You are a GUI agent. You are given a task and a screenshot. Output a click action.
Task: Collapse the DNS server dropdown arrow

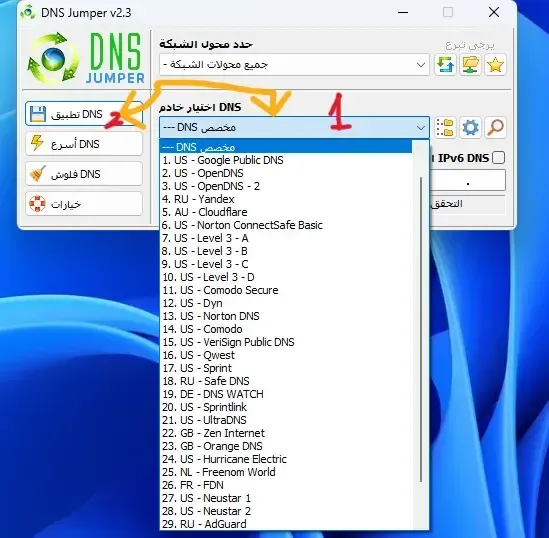[421, 128]
